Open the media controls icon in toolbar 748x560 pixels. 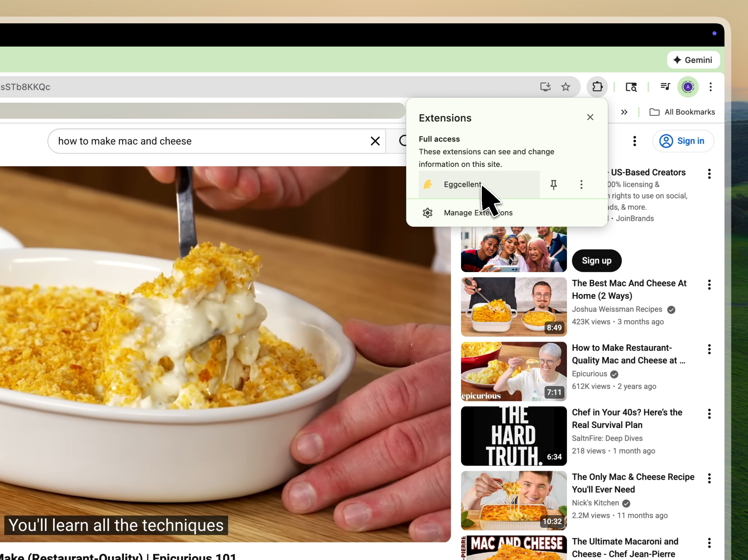(x=665, y=87)
